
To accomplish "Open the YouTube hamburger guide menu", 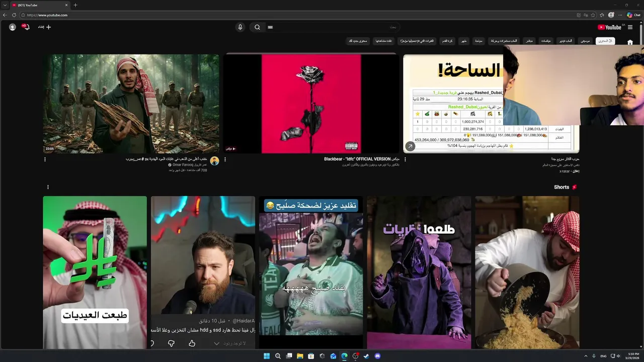I will tap(630, 27).
